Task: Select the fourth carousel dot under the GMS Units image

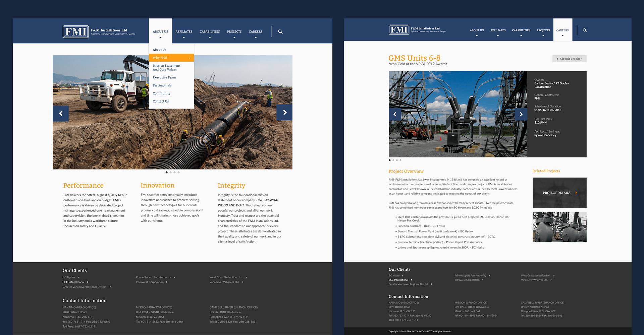Action: pyautogui.click(x=400, y=160)
